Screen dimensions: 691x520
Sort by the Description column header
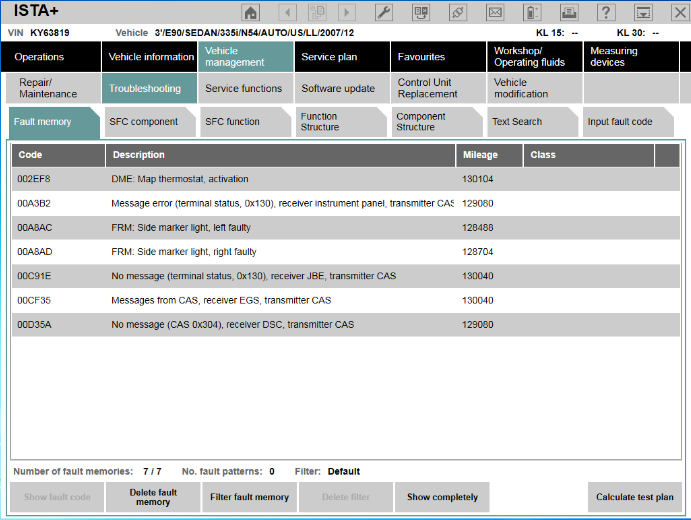(x=280, y=155)
